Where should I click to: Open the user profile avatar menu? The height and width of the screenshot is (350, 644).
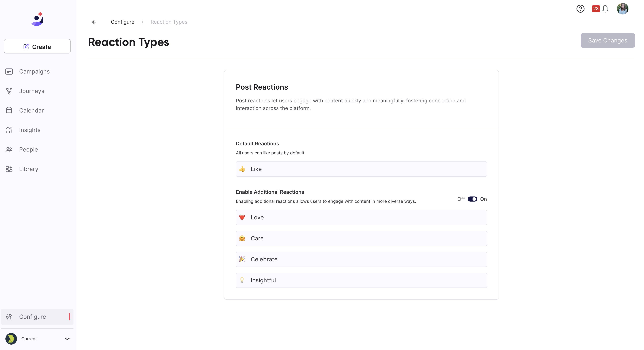point(622,9)
